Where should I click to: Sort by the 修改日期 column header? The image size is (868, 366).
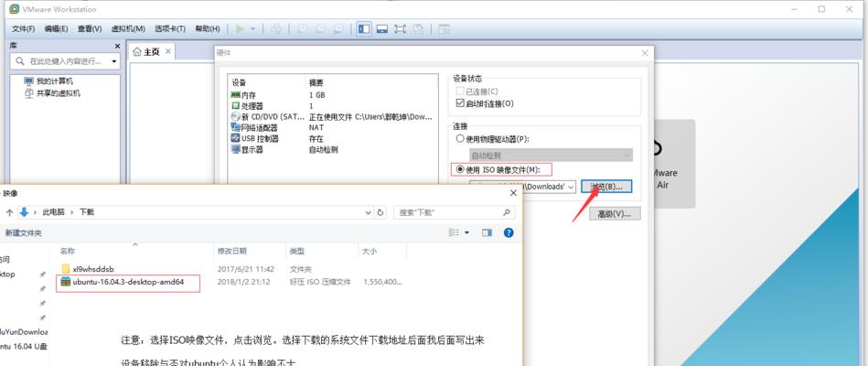(x=232, y=252)
